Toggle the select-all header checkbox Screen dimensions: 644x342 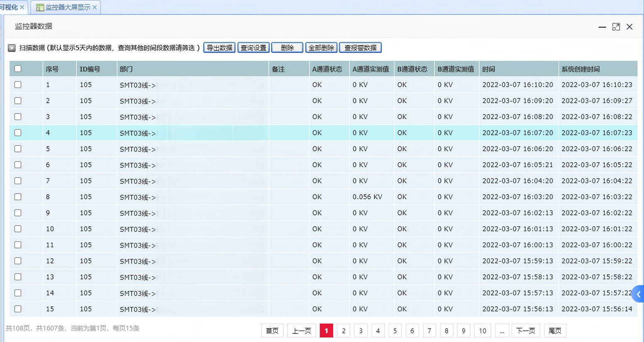(x=18, y=69)
